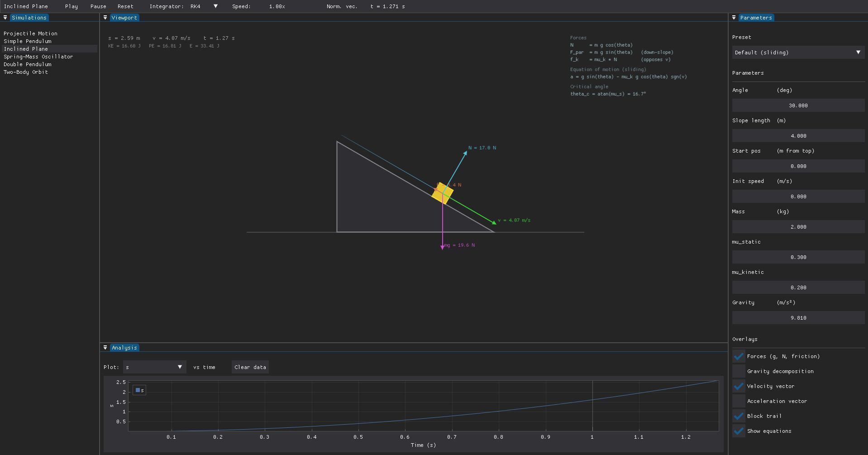Image resolution: width=868 pixels, height=455 pixels.
Task: Click the yellow block on the incline
Action: (442, 193)
